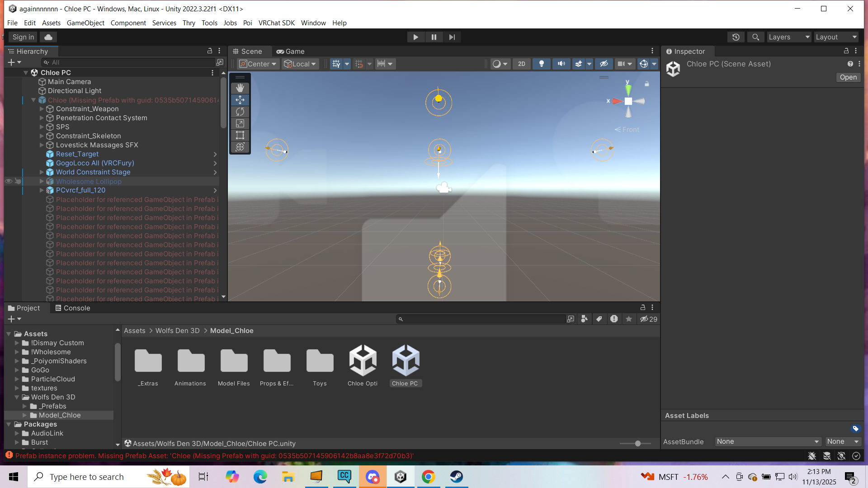Open the Inspector help question icon
This screenshot has height=488, width=868.
click(850, 64)
